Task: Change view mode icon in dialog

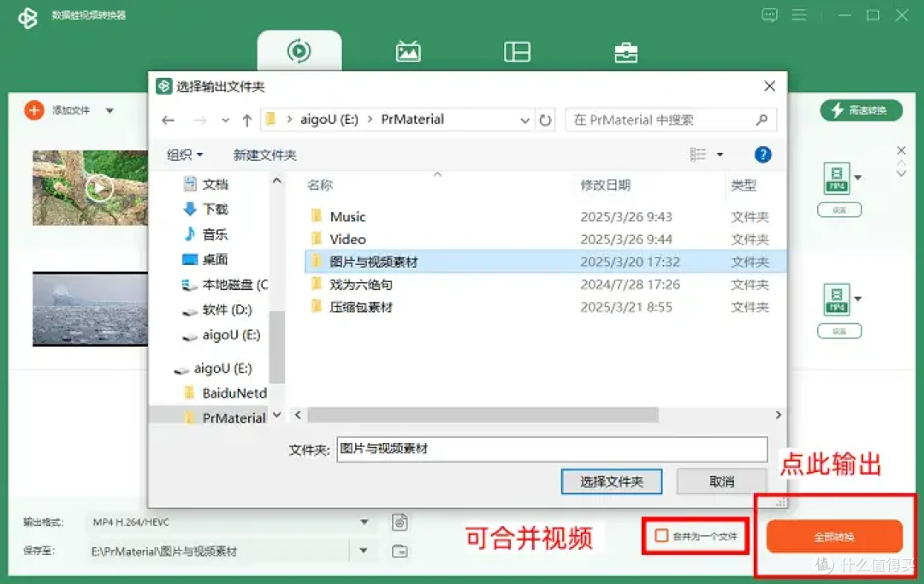Action: (698, 154)
